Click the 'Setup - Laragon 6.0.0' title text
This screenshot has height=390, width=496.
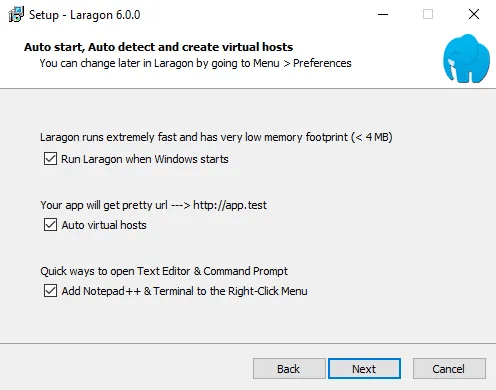tap(85, 15)
